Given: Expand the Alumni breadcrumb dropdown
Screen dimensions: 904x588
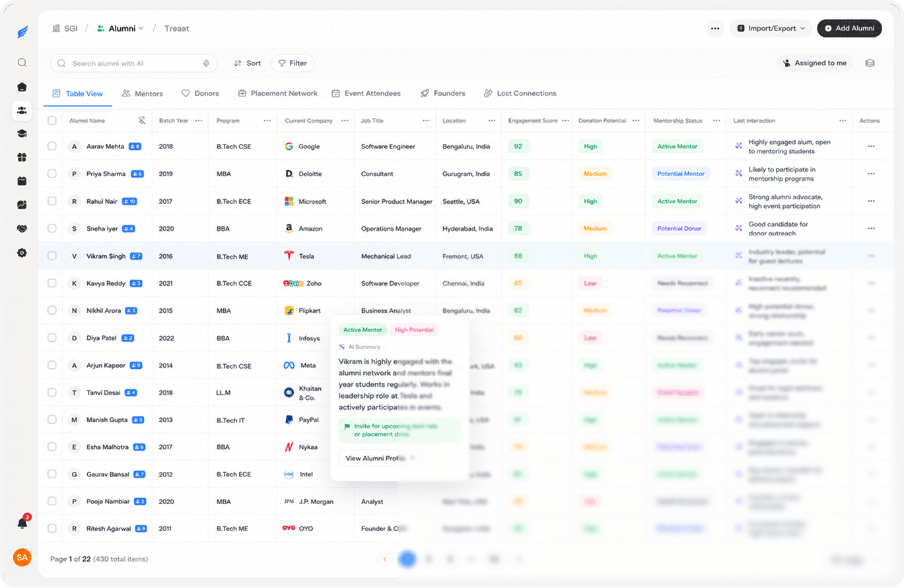Looking at the screenshot, I should 120,28.
